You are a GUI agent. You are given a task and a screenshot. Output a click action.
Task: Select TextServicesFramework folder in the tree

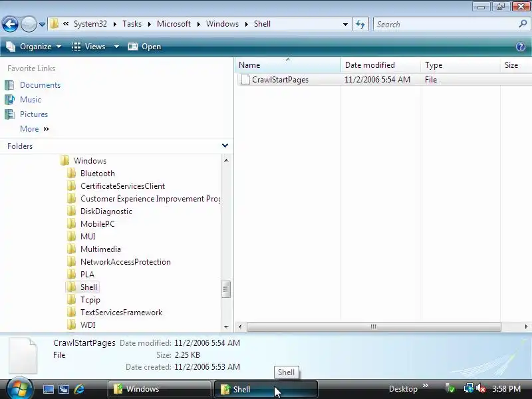tap(121, 313)
